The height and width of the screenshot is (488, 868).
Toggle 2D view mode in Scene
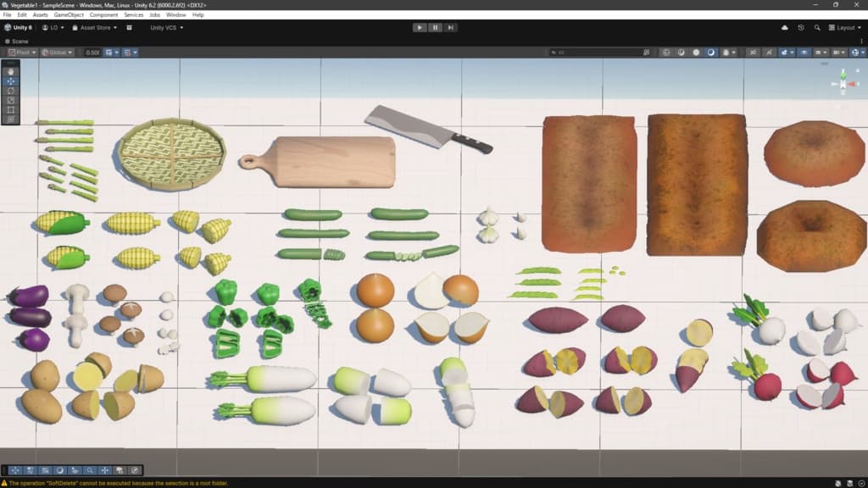tap(753, 53)
